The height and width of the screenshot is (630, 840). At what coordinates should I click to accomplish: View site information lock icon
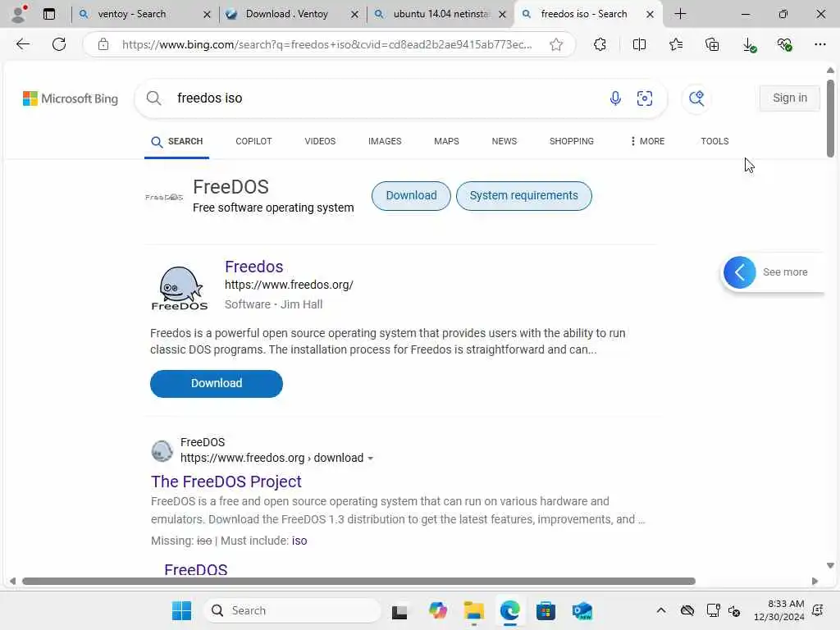[103, 44]
